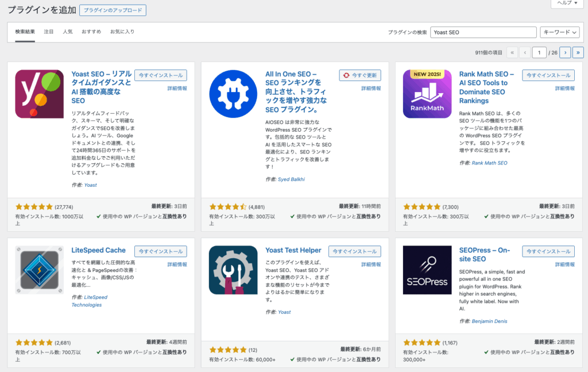588x372 pixels.
Task: Click the All In One SEO gear icon
Action: click(233, 94)
